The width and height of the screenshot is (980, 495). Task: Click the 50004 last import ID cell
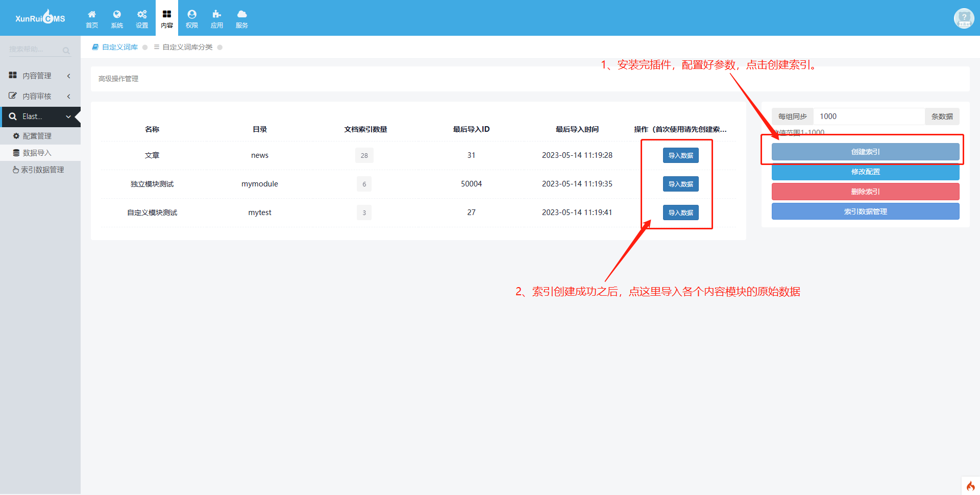[x=472, y=184]
